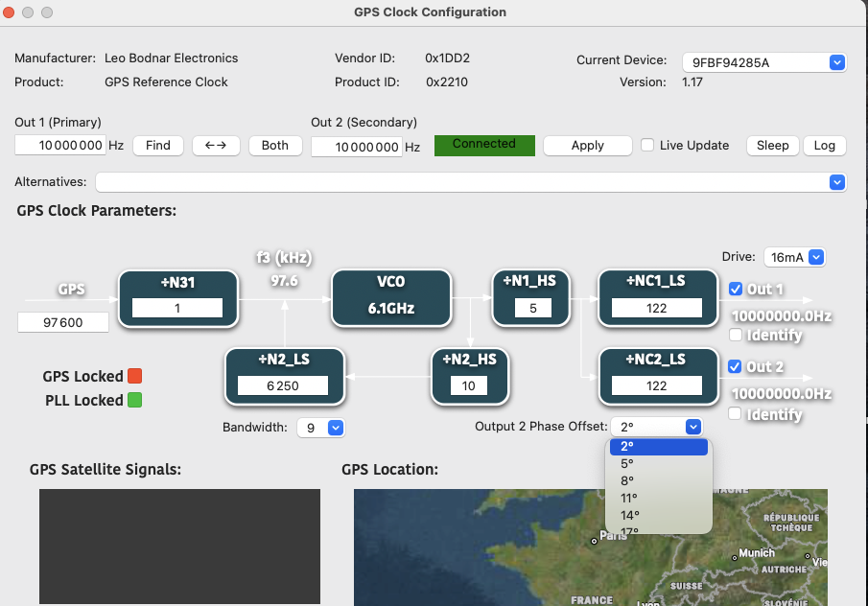Uncheck the Out 1 checkbox
Screen dimensions: 868x606
(x=735, y=289)
